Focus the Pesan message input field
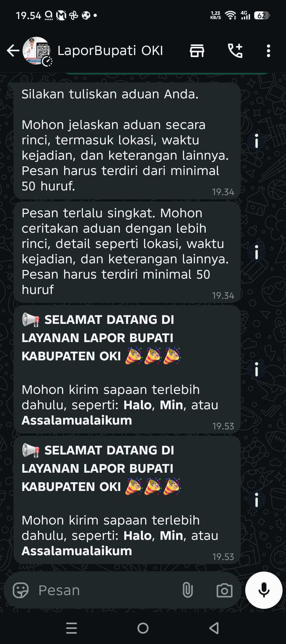This screenshot has height=644, width=286. pos(106,590)
